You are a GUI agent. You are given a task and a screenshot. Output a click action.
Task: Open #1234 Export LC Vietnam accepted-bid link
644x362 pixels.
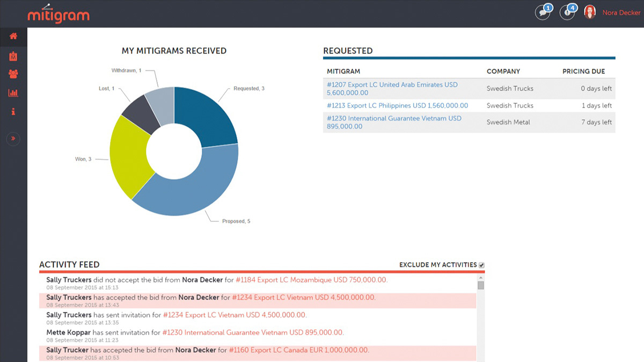point(304,297)
